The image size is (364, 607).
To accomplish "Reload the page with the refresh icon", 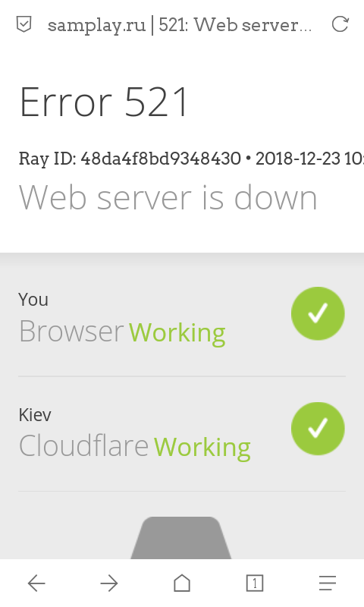I will (x=340, y=24).
